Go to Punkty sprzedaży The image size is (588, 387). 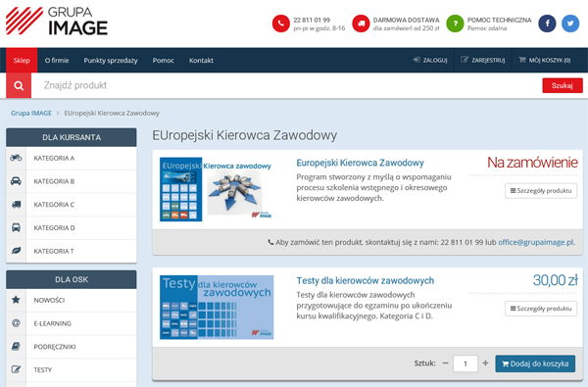point(111,61)
